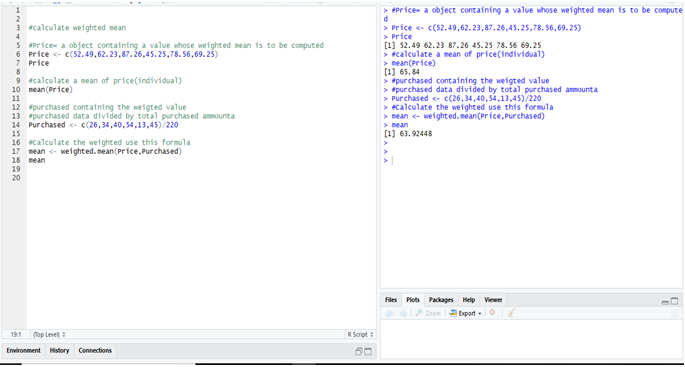Maximize the Environment pane
The height and width of the screenshot is (367, 685).
pyautogui.click(x=368, y=351)
